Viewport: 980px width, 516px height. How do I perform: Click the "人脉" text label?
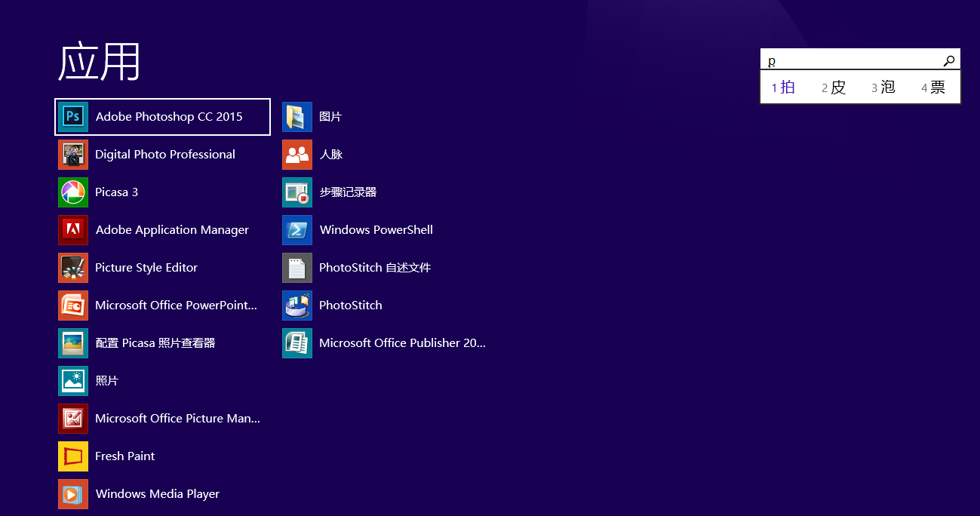click(x=331, y=155)
